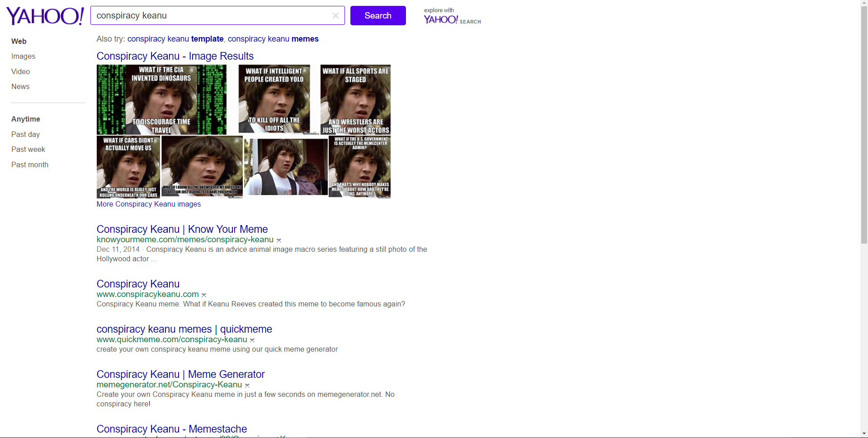Click the explore with Yahoo Search logo
The width and height of the screenshot is (868, 438).
coord(452,16)
